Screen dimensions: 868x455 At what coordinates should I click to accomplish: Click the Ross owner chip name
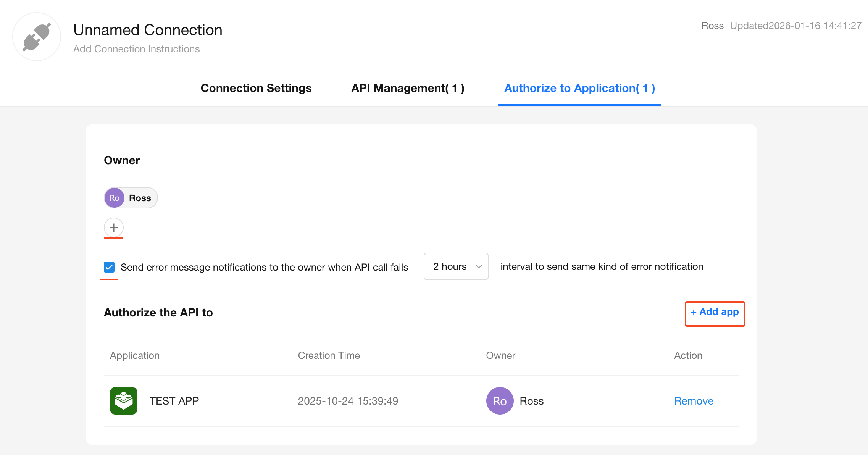[140, 198]
